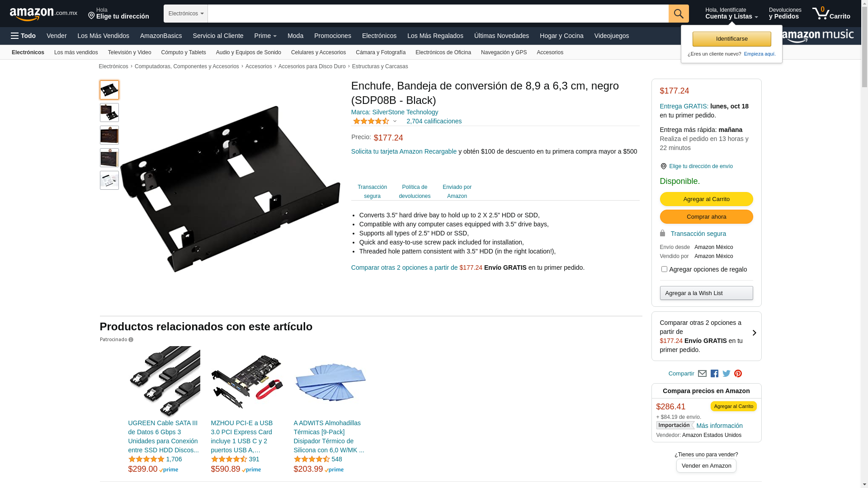868x488 pixels.
Task: Click the magnifying glass search button
Action: point(678,14)
